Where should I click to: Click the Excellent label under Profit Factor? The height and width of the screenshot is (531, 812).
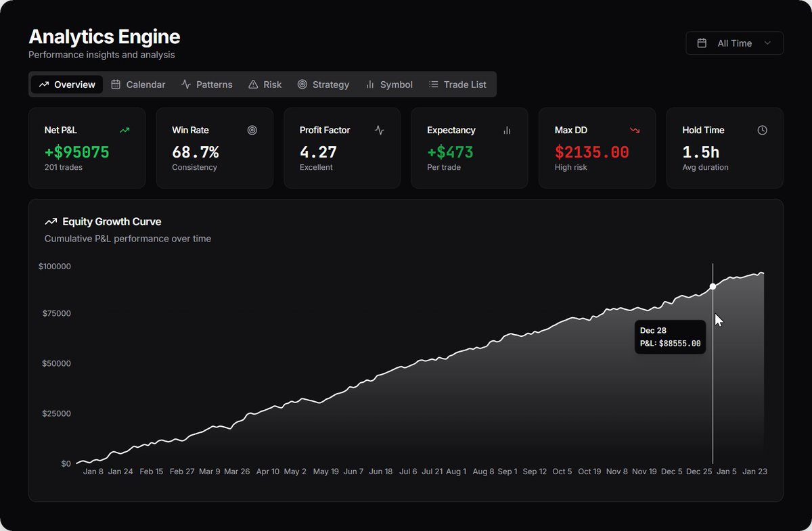(316, 167)
